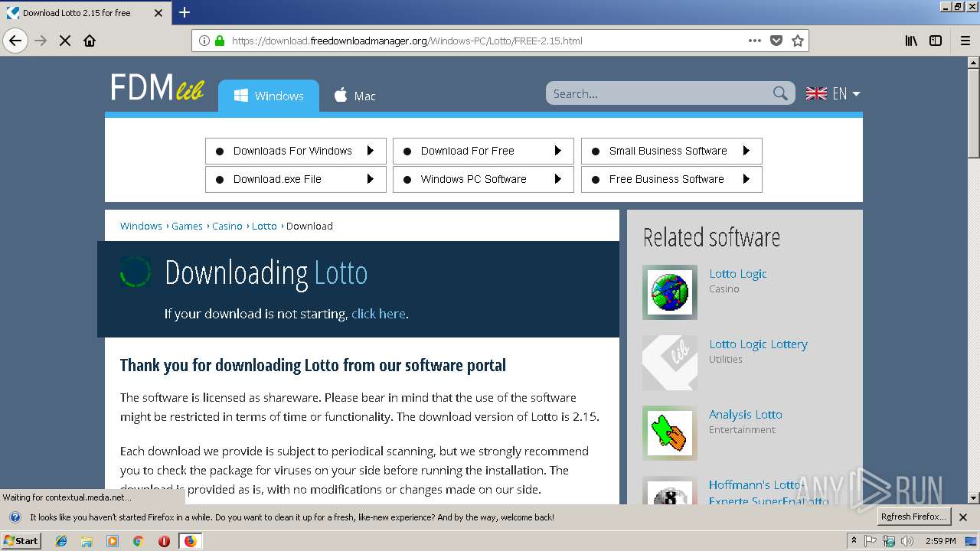Image resolution: width=980 pixels, height=551 pixels.
Task: Click the green padlock security icon
Action: [220, 41]
